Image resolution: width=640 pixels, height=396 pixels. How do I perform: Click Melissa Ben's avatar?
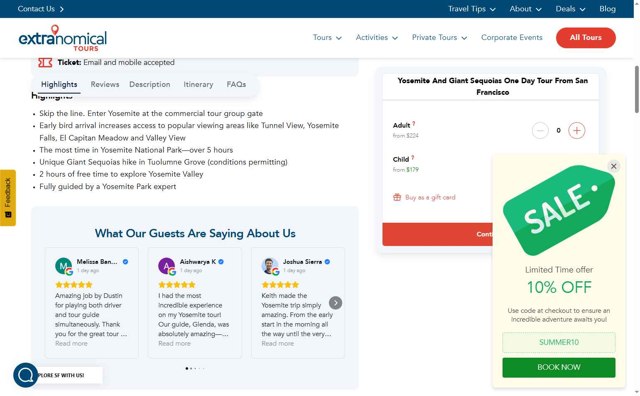(x=64, y=266)
